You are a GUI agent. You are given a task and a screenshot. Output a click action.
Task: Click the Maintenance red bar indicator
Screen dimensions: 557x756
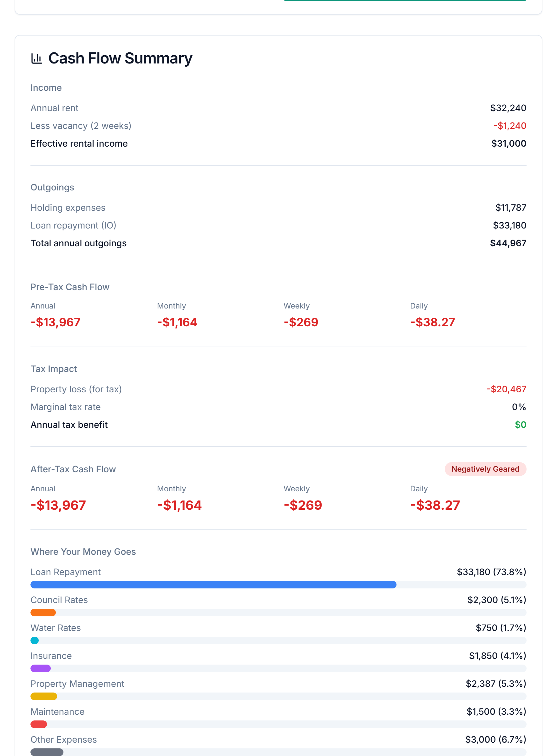click(39, 724)
